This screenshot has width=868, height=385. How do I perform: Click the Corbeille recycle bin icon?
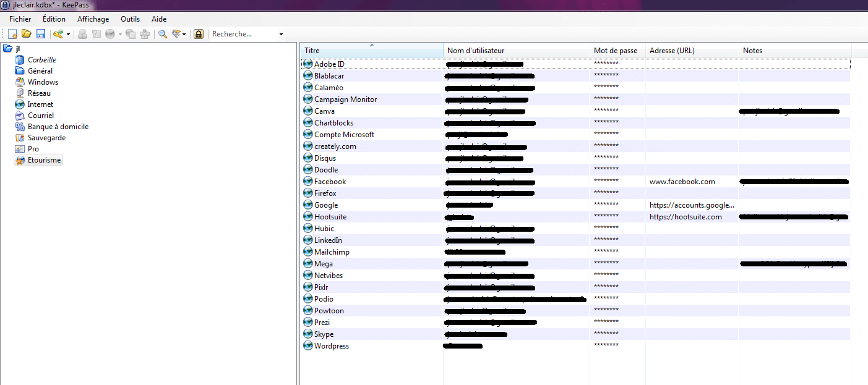coord(20,60)
